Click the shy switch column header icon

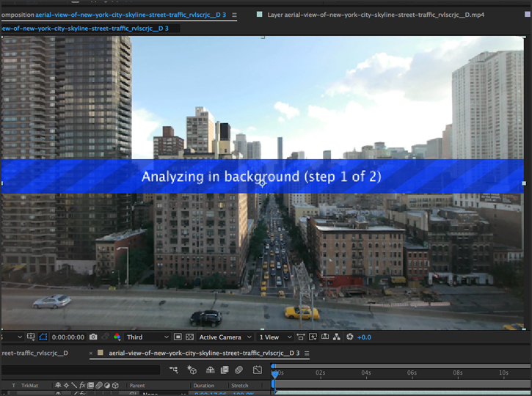click(58, 385)
